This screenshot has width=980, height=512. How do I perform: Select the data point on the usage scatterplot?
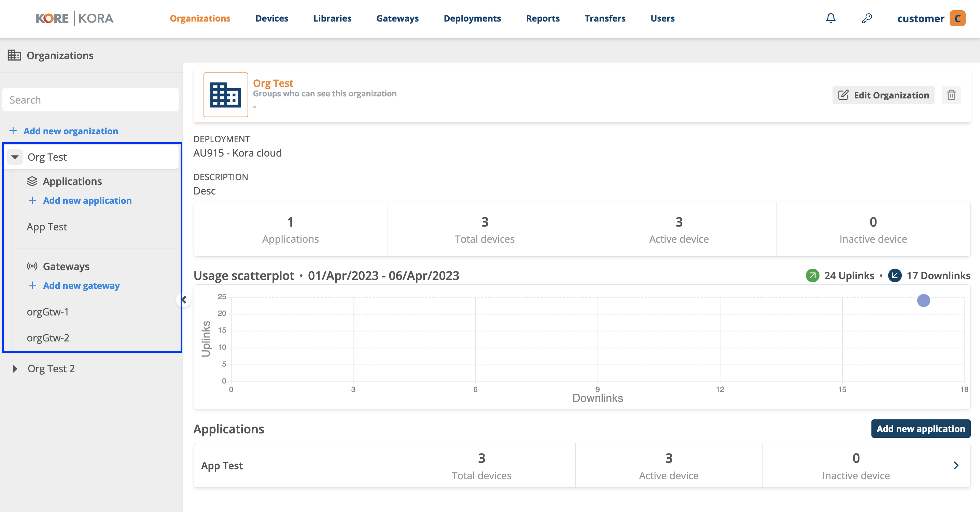tap(923, 301)
